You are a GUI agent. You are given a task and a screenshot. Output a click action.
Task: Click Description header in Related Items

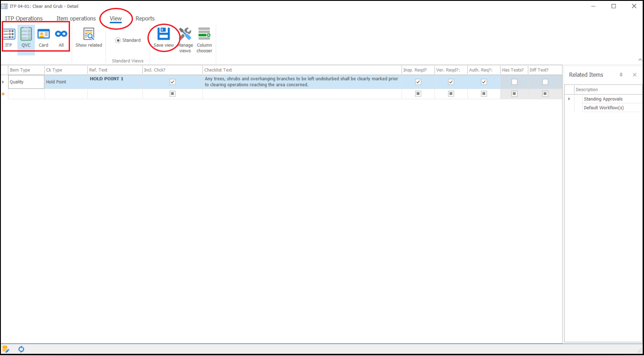click(608, 90)
